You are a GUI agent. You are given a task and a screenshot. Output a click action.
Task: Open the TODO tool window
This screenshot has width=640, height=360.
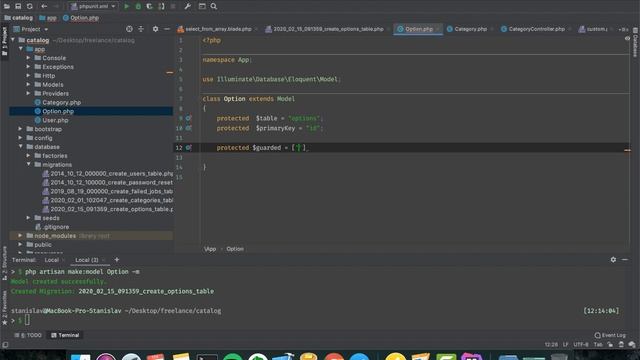28,335
